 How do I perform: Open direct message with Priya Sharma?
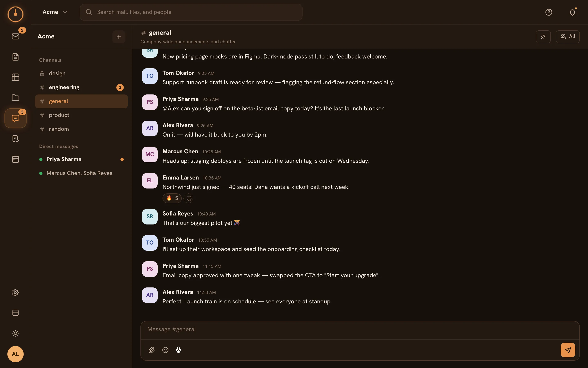[81, 159]
